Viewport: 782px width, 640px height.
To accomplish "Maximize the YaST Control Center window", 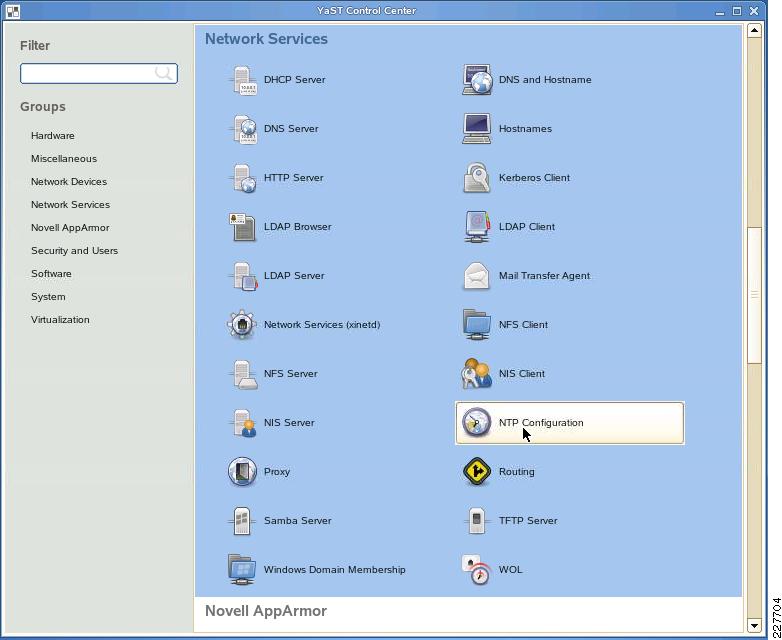I will 737,11.
